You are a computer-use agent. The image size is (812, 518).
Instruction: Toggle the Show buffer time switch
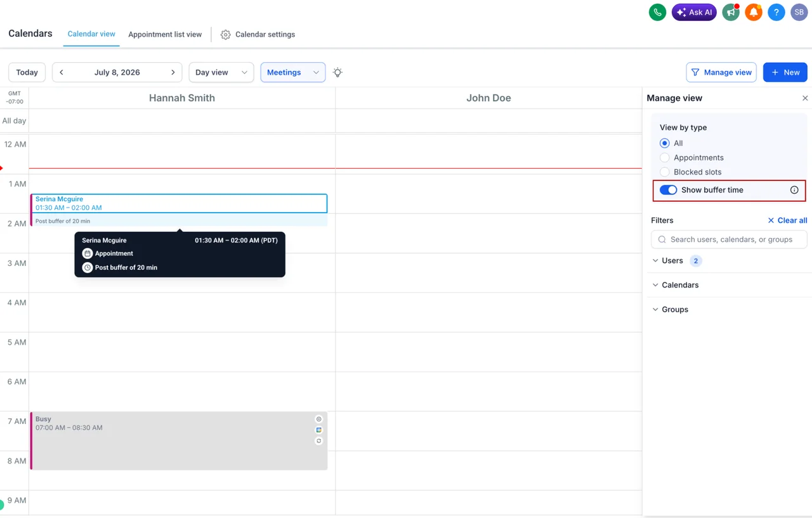(x=668, y=190)
